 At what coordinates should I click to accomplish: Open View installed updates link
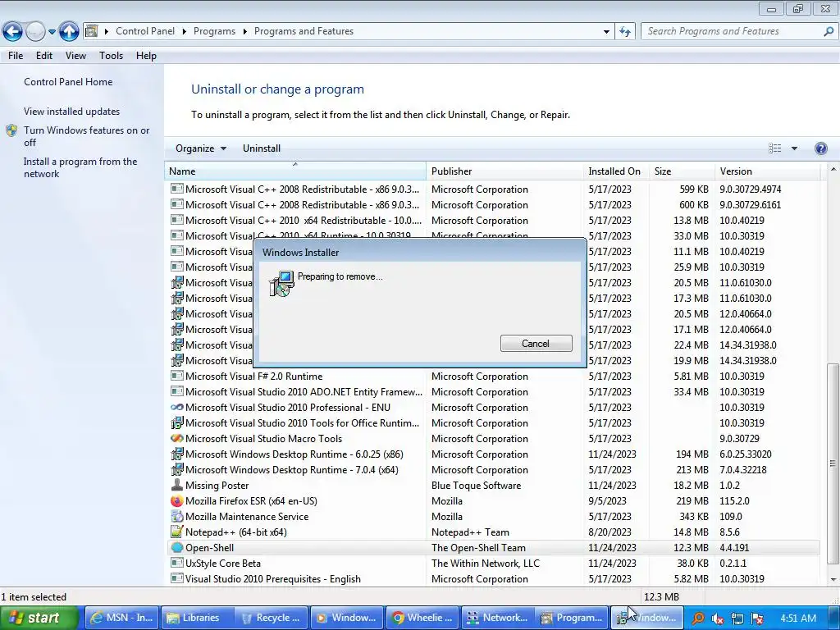[x=72, y=112]
